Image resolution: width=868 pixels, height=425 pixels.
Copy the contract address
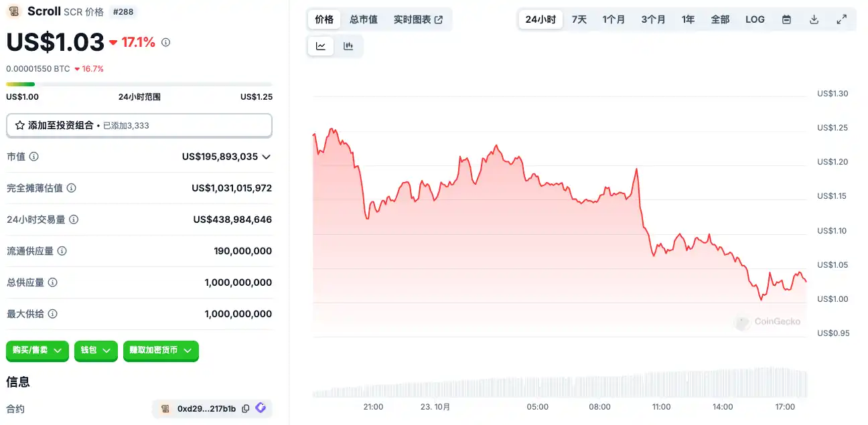[246, 408]
